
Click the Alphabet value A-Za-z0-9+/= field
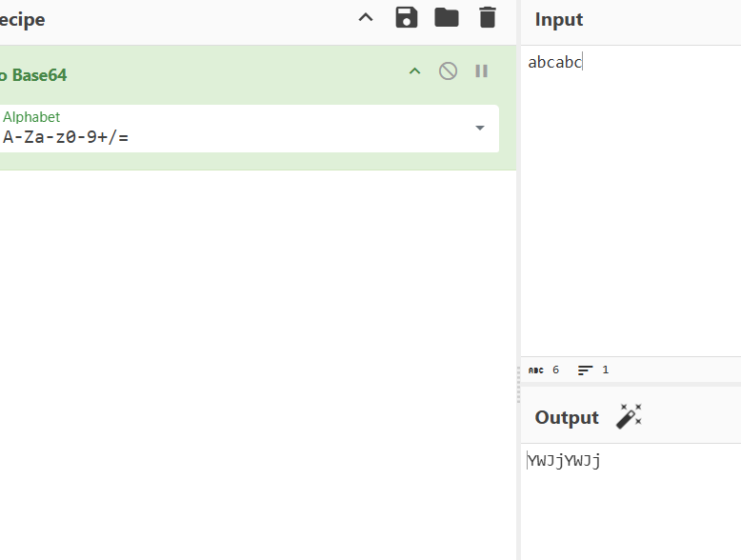point(190,137)
